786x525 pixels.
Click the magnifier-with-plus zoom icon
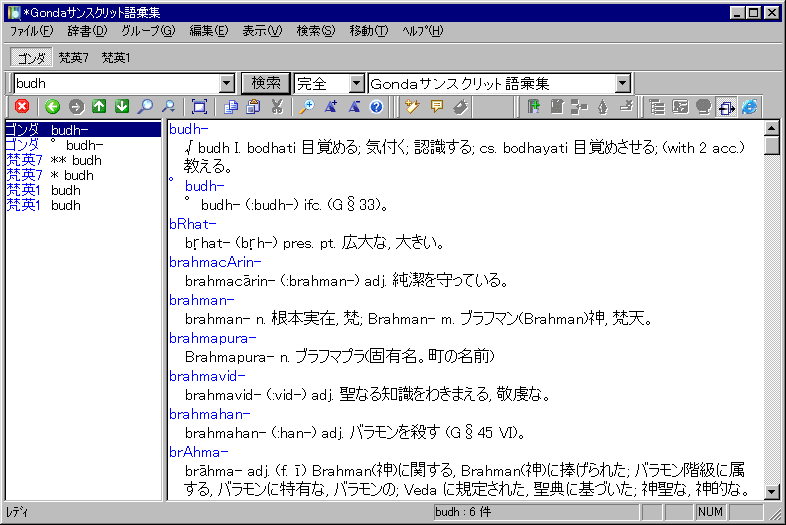(x=307, y=106)
